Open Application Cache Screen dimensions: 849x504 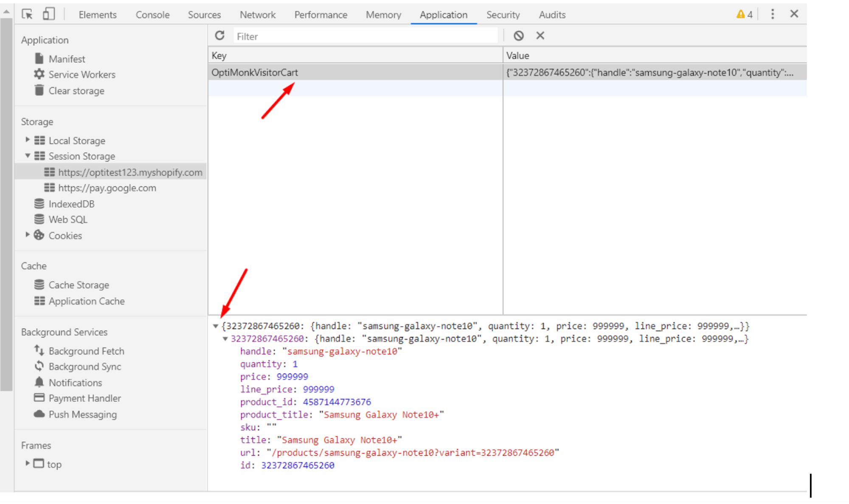[x=86, y=301]
